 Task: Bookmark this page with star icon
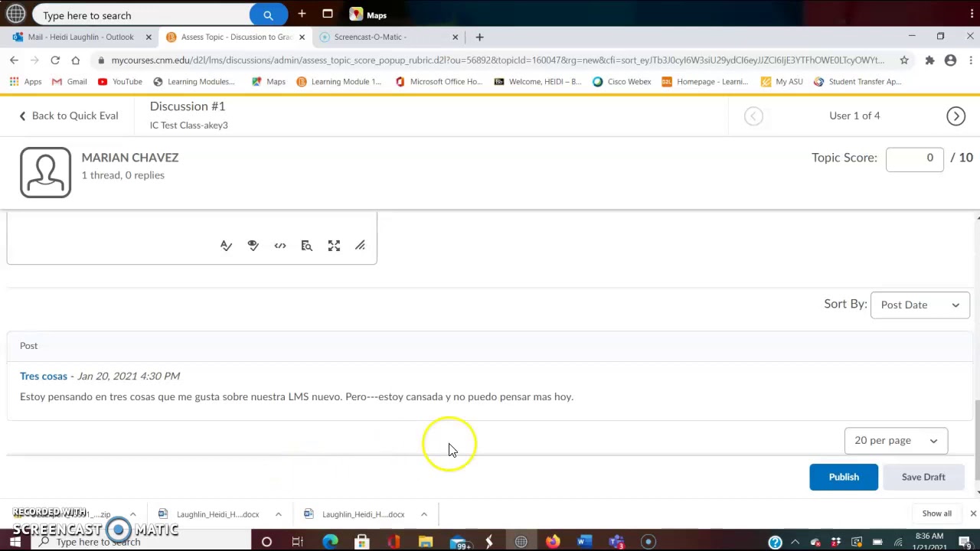tap(904, 60)
